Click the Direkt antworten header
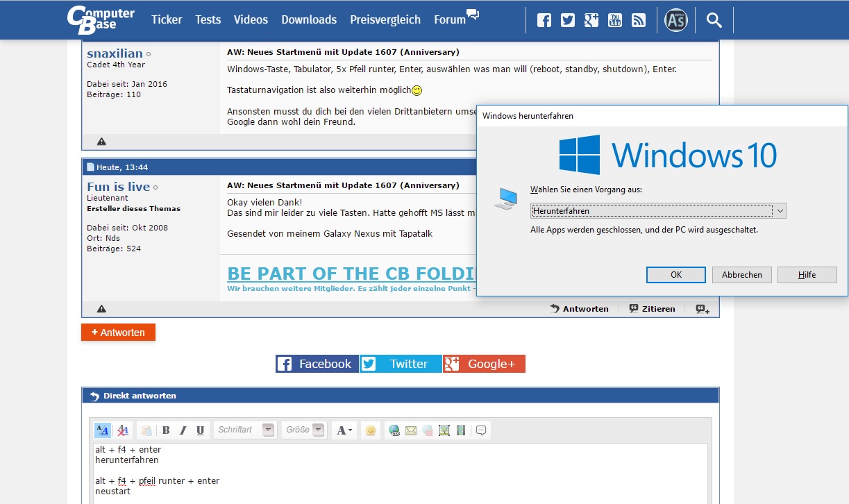This screenshot has height=504, width=849. (x=401, y=396)
